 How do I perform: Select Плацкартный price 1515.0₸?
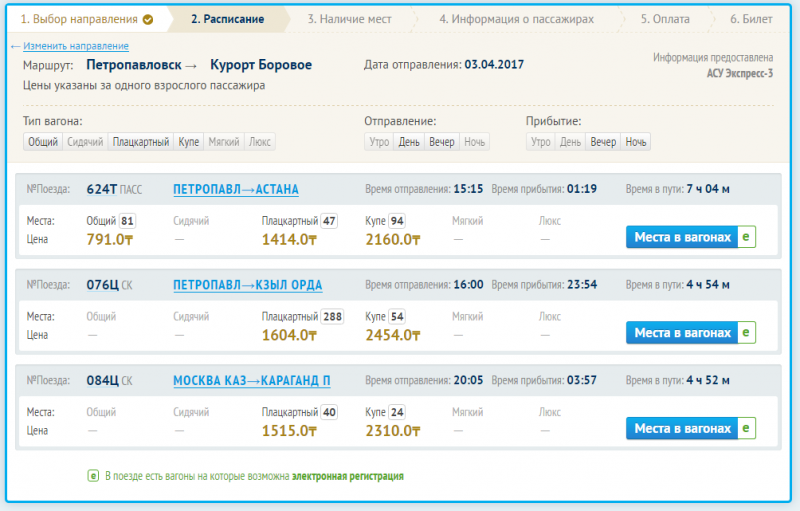289,430
